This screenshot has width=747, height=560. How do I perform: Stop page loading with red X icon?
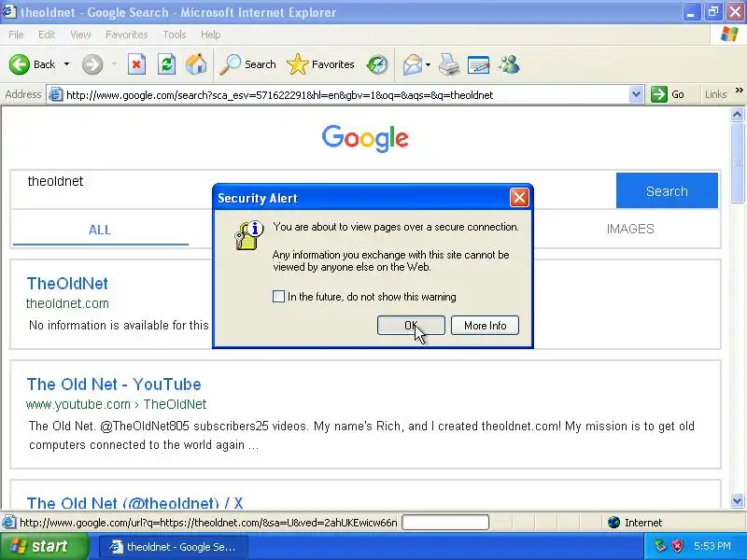point(136,64)
